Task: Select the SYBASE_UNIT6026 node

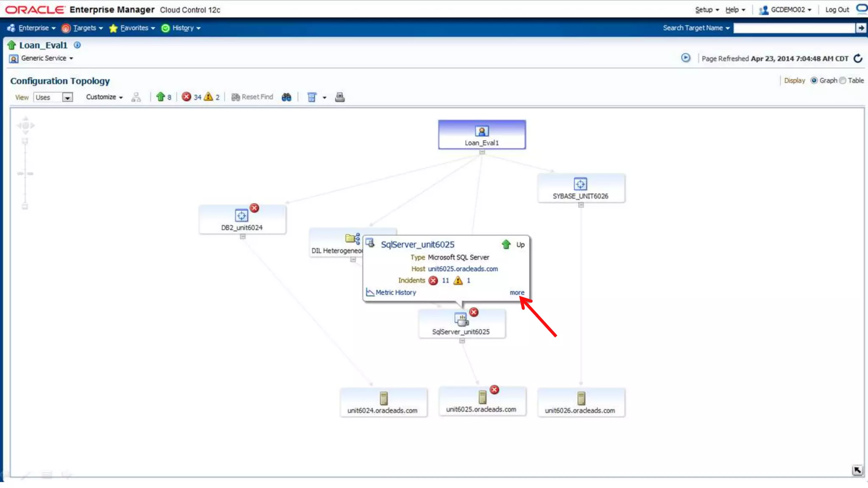Action: (581, 188)
